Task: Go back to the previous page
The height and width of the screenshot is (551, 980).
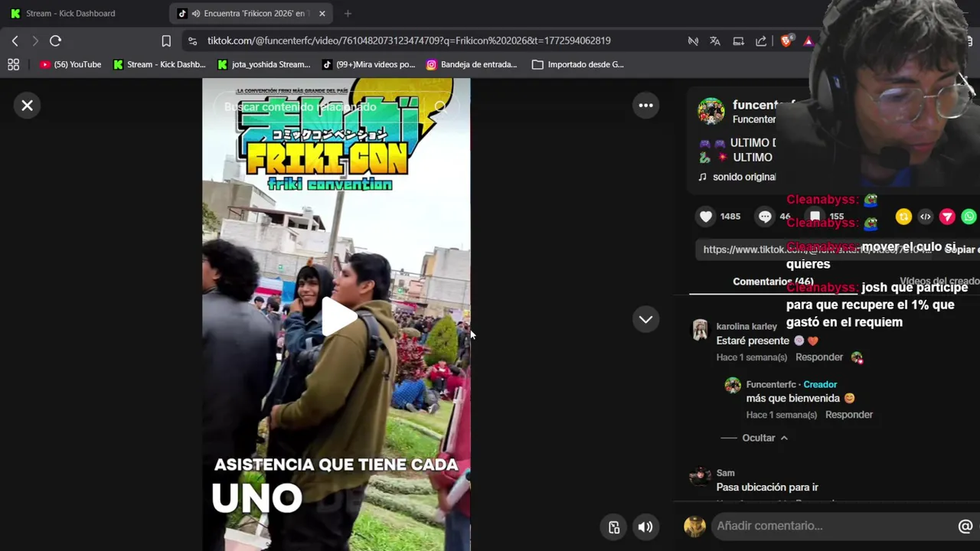Action: click(x=15, y=41)
